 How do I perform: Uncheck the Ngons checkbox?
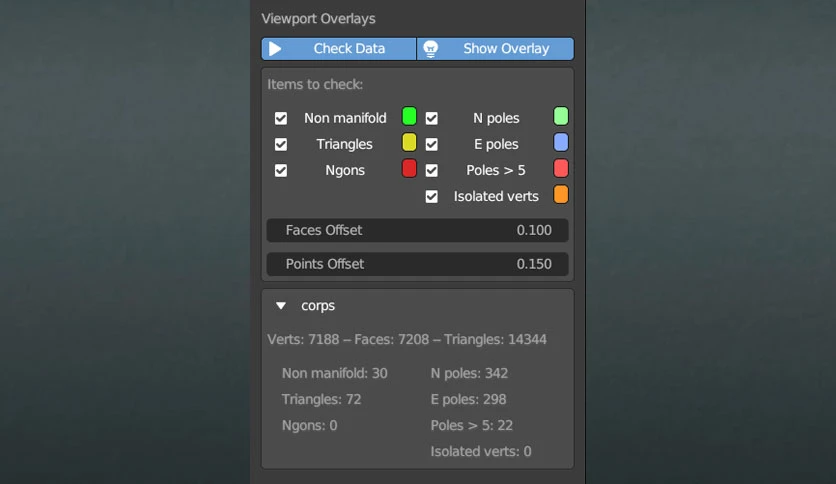(x=281, y=171)
